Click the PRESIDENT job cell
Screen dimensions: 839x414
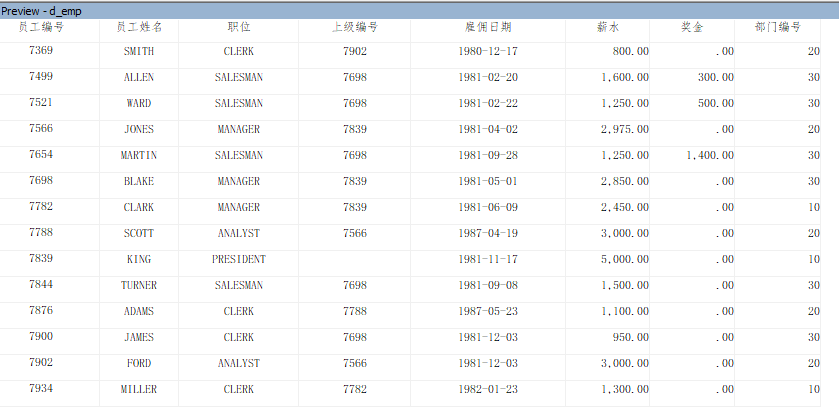(x=239, y=259)
